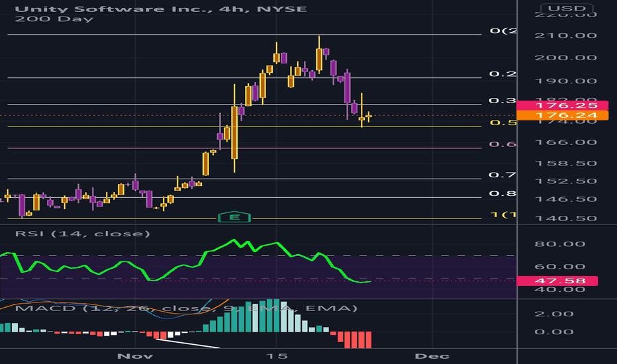Select the pink 0.6 Fibonacci level label

(x=502, y=144)
